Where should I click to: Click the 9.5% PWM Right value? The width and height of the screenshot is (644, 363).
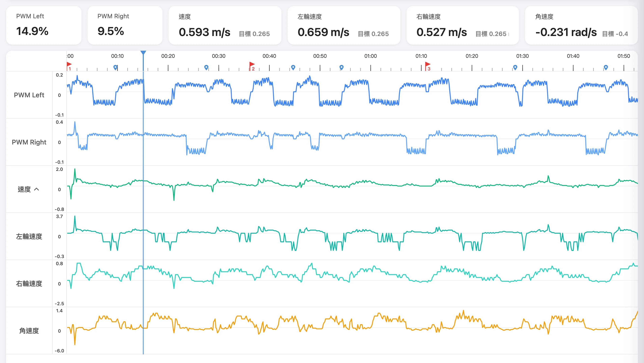(x=111, y=31)
